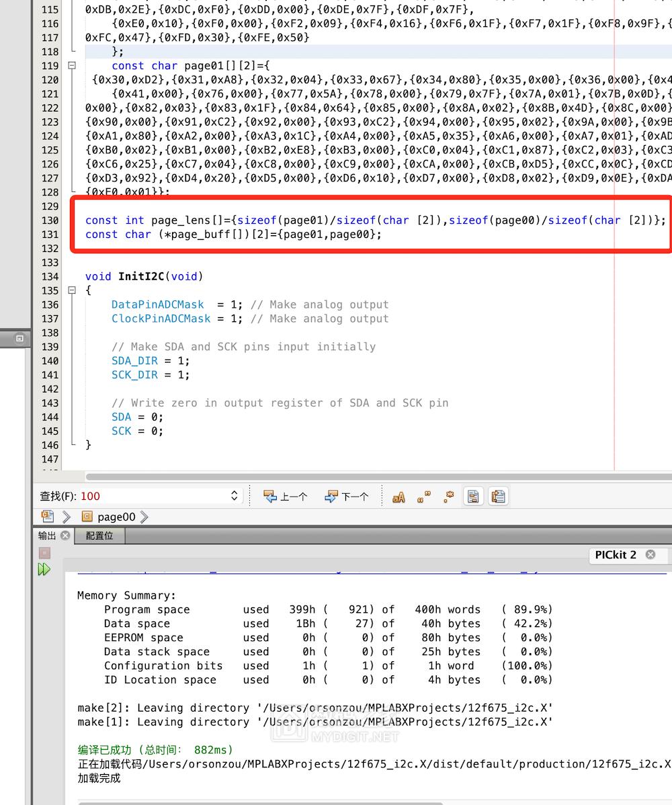Toggle the whole words search option
The image size is (672, 805).
pos(424,497)
